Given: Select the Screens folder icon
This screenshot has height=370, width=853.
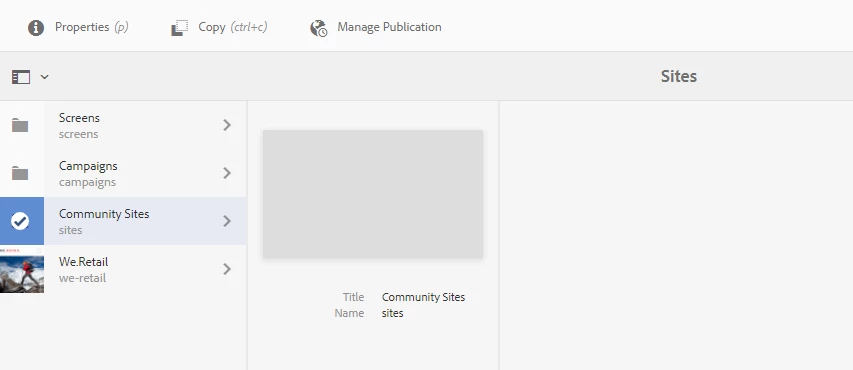Looking at the screenshot, I should pyautogui.click(x=20, y=126).
